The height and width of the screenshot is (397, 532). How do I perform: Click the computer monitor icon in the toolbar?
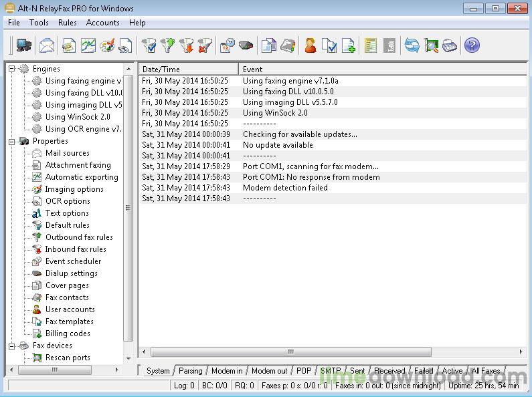23,45
